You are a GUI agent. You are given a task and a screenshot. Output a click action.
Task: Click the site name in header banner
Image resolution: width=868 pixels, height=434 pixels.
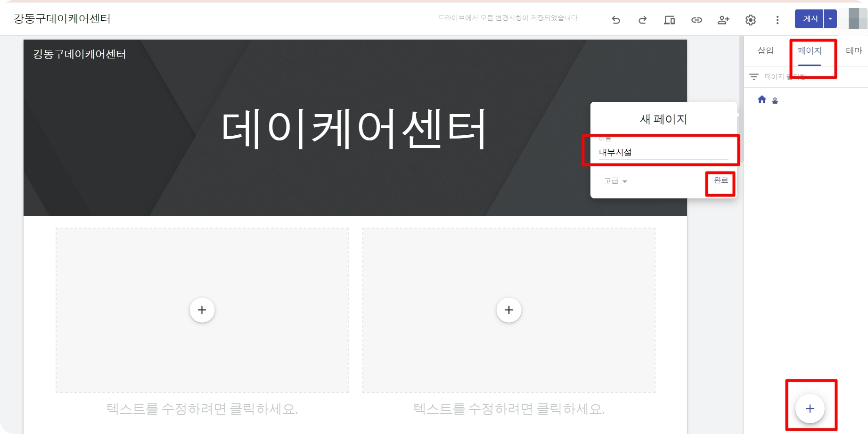(80, 54)
